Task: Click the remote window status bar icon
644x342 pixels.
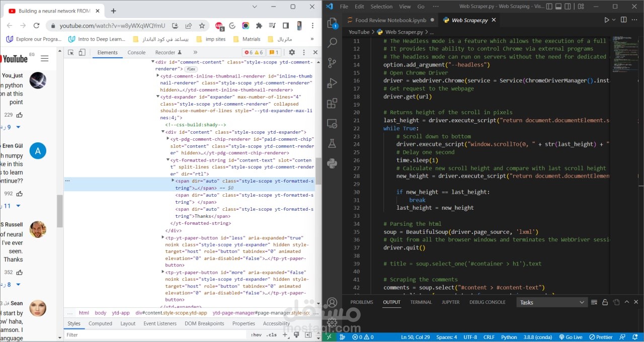Action: pos(329,337)
